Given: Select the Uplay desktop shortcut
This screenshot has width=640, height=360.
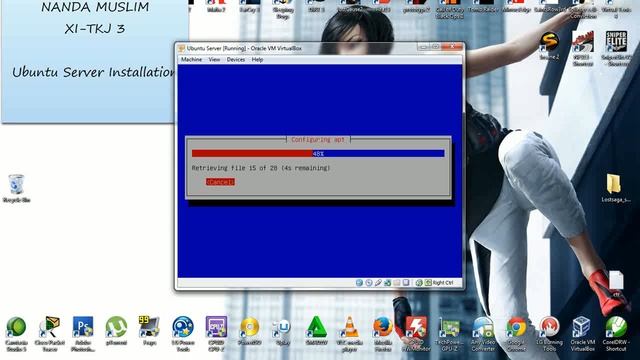Looking at the screenshot, I should [282, 331].
